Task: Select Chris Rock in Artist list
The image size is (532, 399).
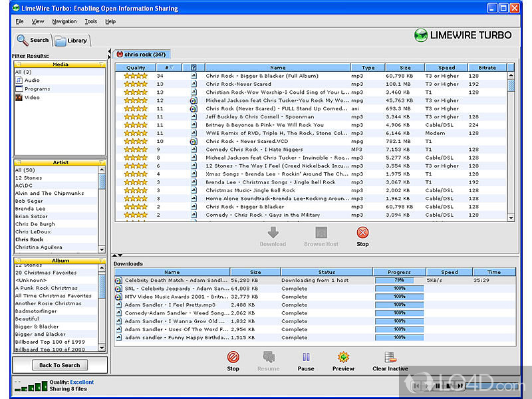Action: (x=29, y=239)
